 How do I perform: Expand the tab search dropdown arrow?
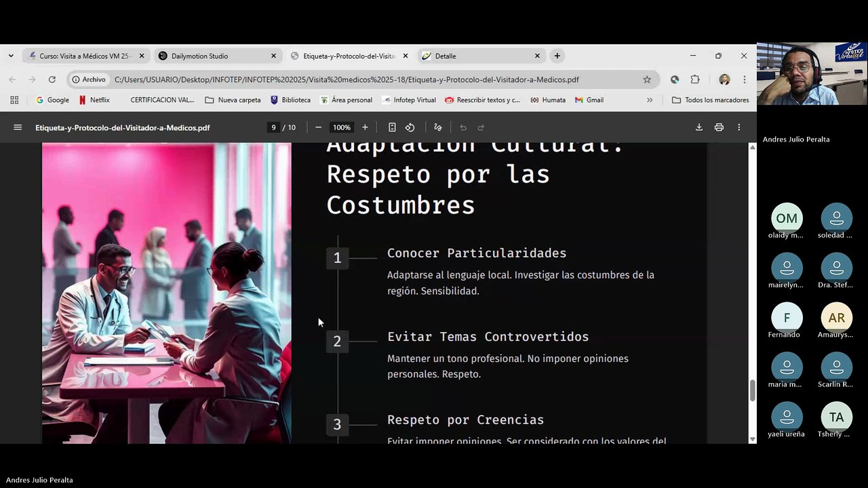[11, 56]
